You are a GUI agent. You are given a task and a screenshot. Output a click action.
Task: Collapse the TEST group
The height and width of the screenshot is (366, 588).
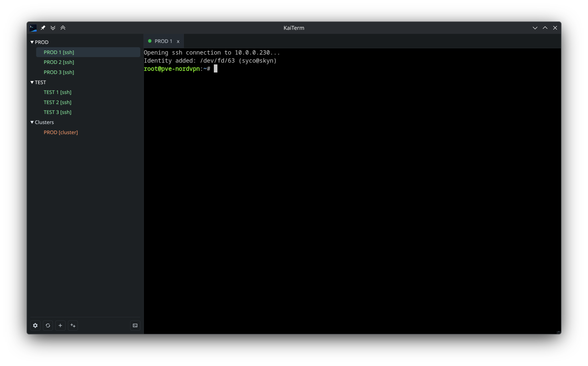(x=32, y=82)
